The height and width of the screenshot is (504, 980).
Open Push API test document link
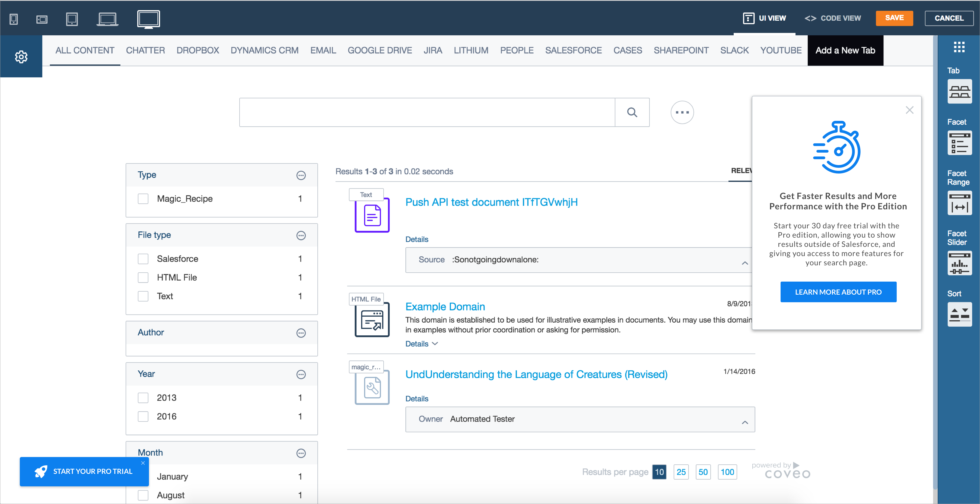pos(491,202)
